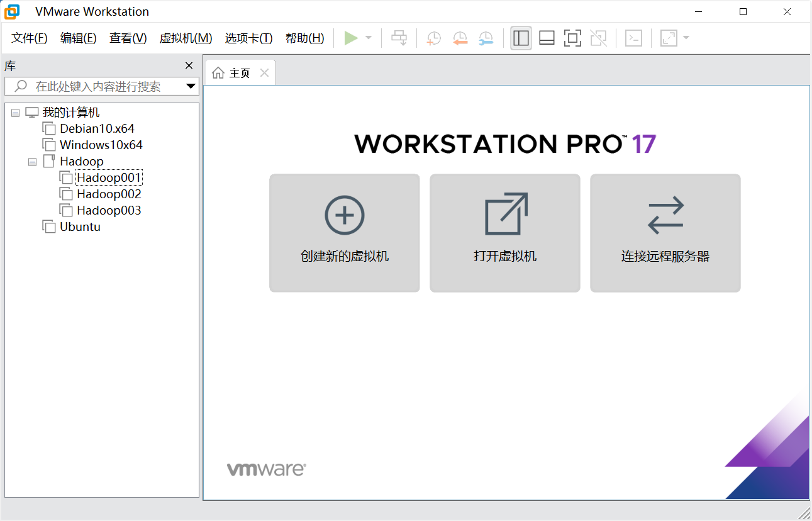Click the green power-on play button

[x=351, y=38]
